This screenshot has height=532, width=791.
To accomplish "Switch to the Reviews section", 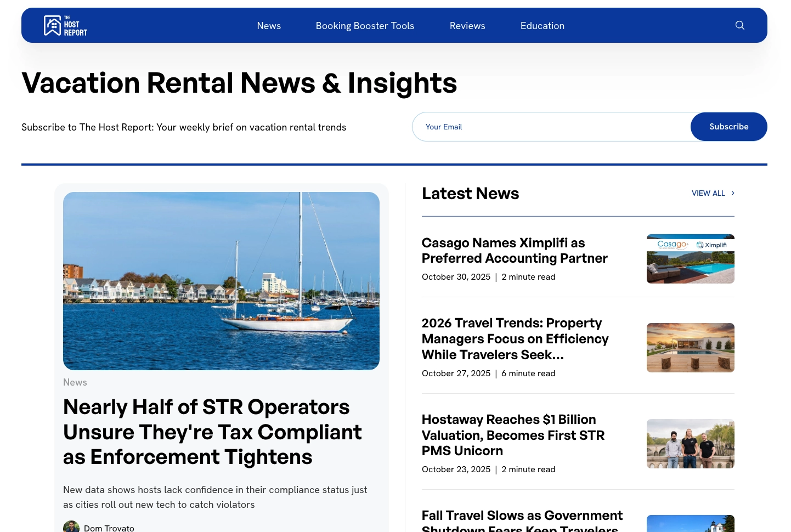I will (467, 25).
